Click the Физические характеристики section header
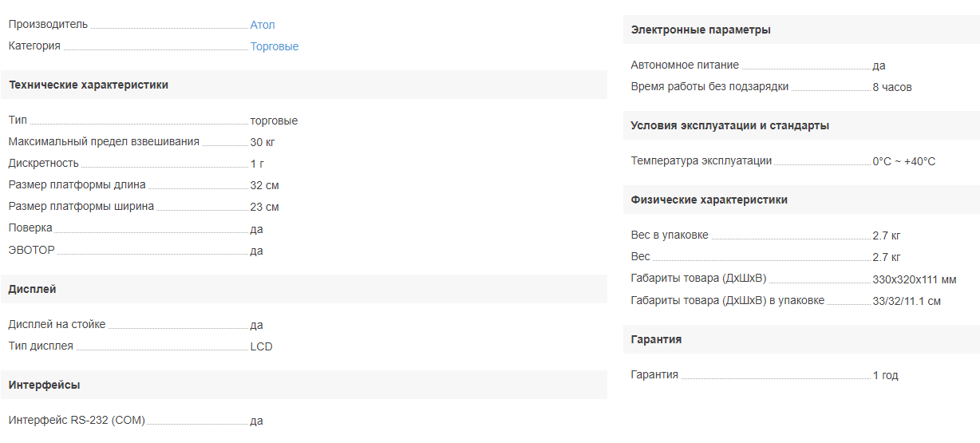 tap(709, 200)
